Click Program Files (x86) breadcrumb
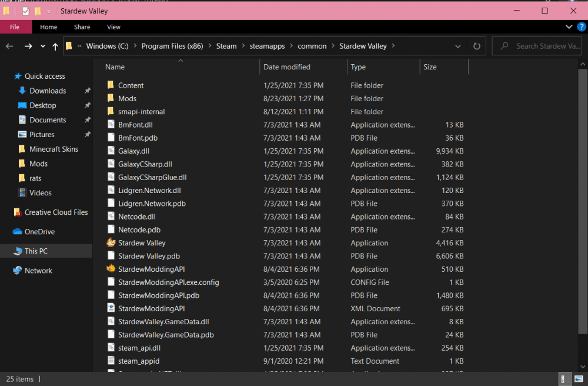Image resolution: width=588 pixels, height=386 pixels. [172, 46]
